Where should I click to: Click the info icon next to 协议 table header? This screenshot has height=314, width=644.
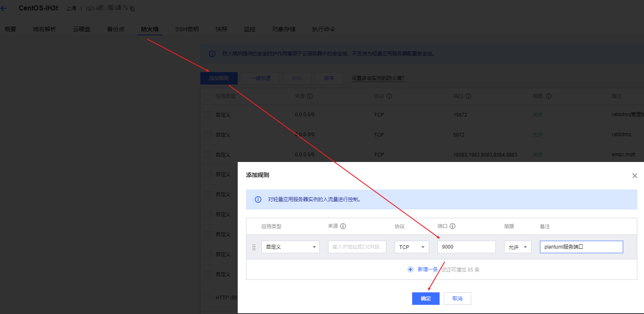pyautogui.click(x=389, y=96)
